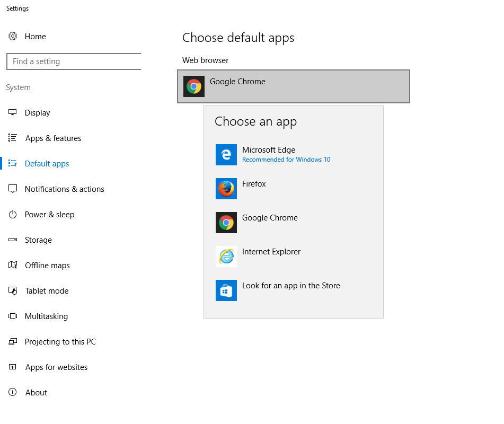The width and height of the screenshot is (504, 424).
Task: Open the current Web browser default selector
Action: click(x=293, y=86)
